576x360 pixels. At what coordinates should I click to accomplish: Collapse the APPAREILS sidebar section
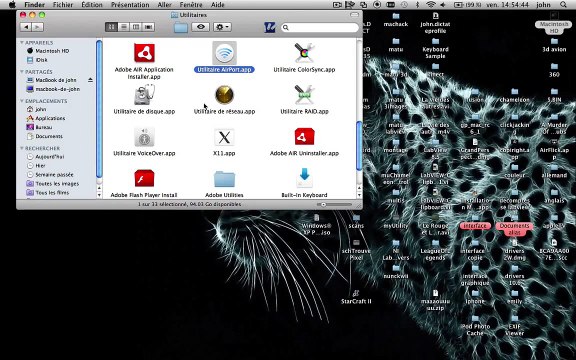[x=22, y=43]
